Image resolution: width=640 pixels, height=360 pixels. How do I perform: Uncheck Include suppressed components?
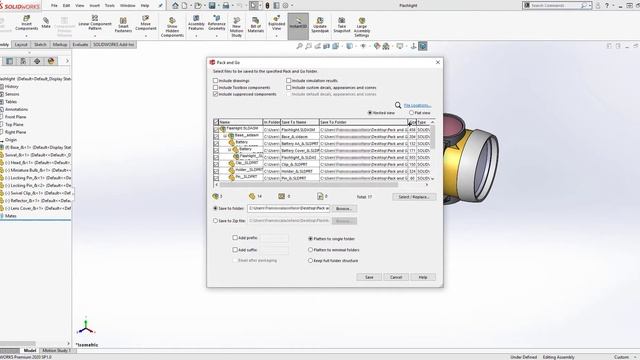coord(216,94)
